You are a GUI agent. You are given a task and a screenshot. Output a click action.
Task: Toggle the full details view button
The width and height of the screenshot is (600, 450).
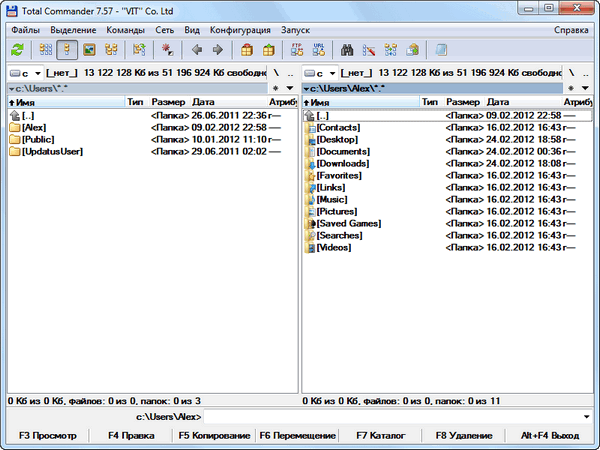coord(68,49)
